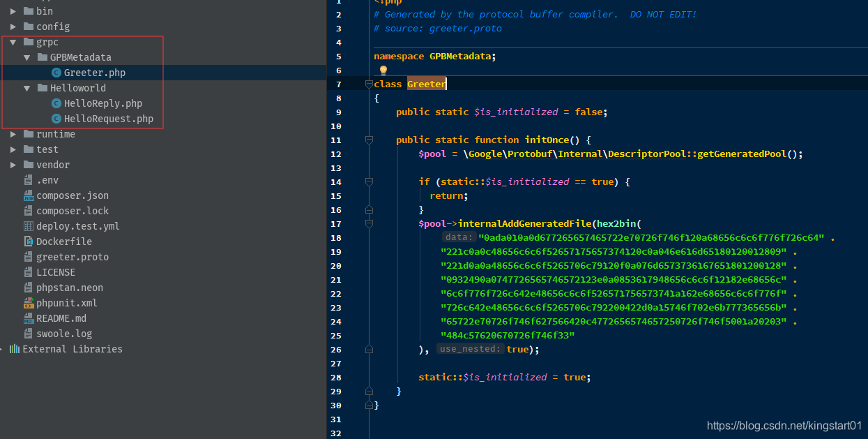The image size is (868, 439).
Task: Expand the vendor folder arrow
Action: [x=13, y=165]
